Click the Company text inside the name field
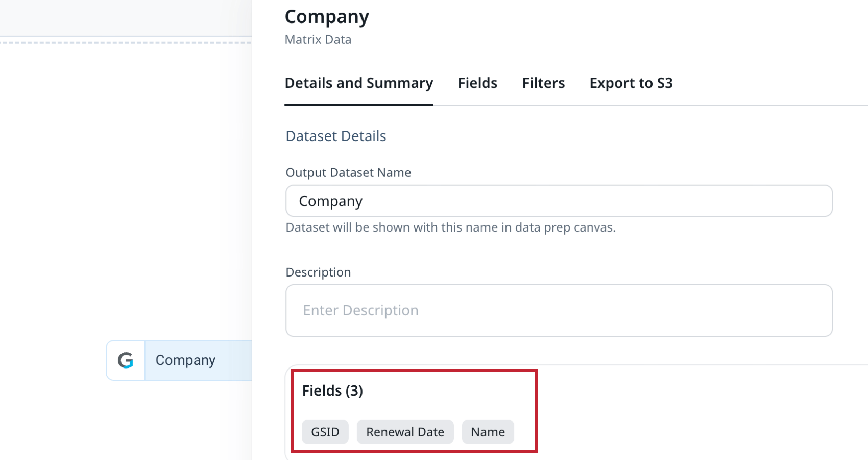The height and width of the screenshot is (460, 868). click(331, 201)
